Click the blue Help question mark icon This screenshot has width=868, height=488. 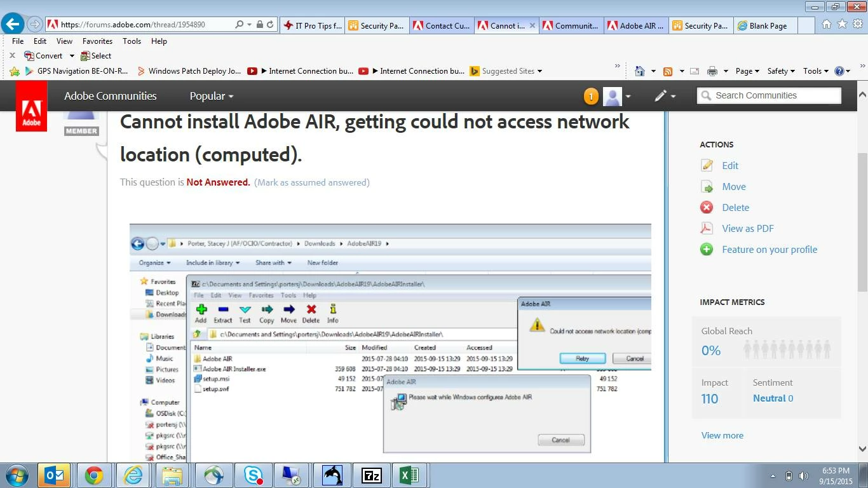click(839, 71)
